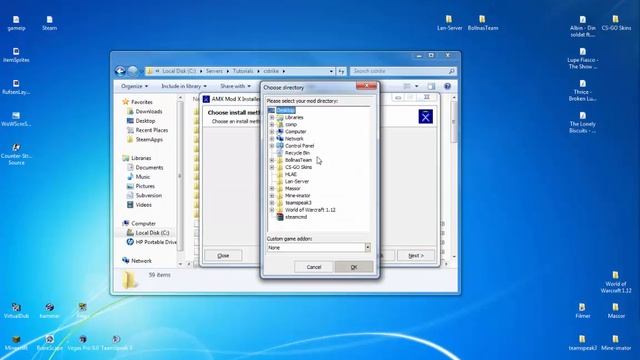Select Counter-Strike Source desktop shortcut
The height and width of the screenshot is (360, 640).
pos(16,154)
